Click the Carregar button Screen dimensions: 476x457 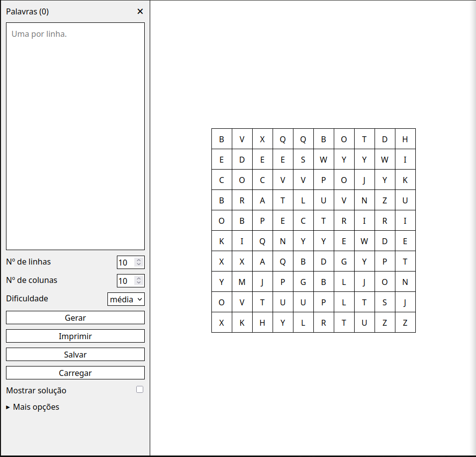(x=75, y=373)
